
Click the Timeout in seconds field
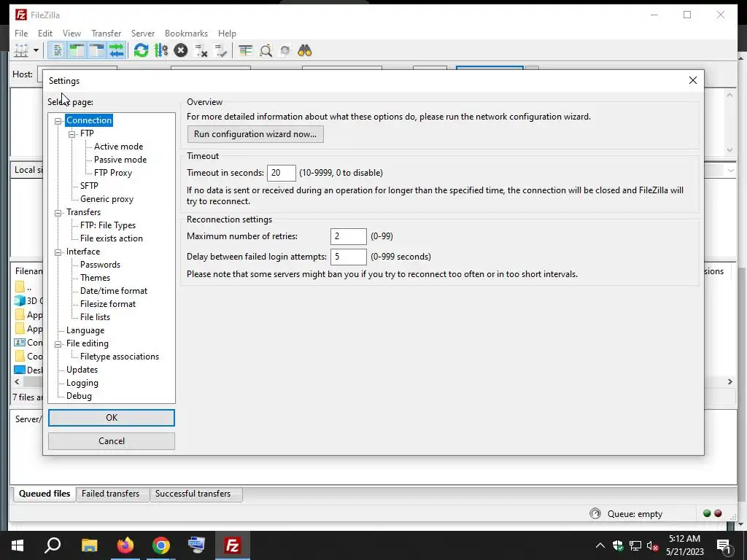282,173
